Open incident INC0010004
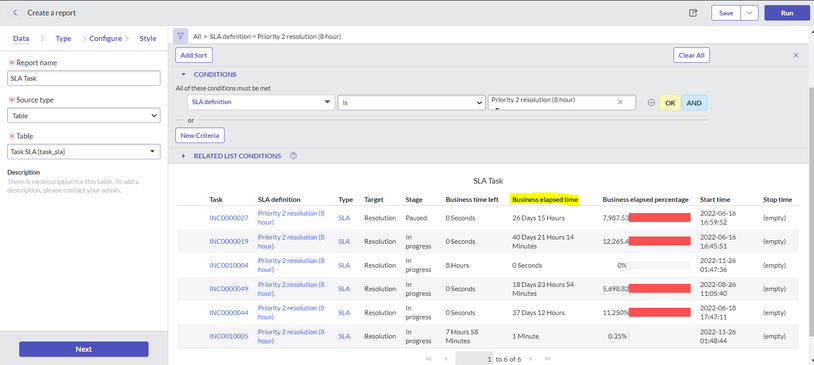The image size is (814, 365). (229, 265)
